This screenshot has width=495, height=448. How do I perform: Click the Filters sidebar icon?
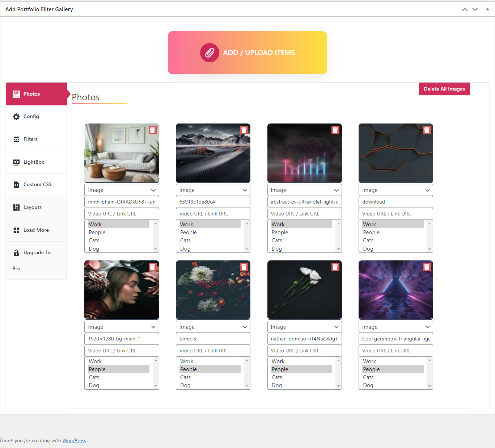[x=16, y=139]
